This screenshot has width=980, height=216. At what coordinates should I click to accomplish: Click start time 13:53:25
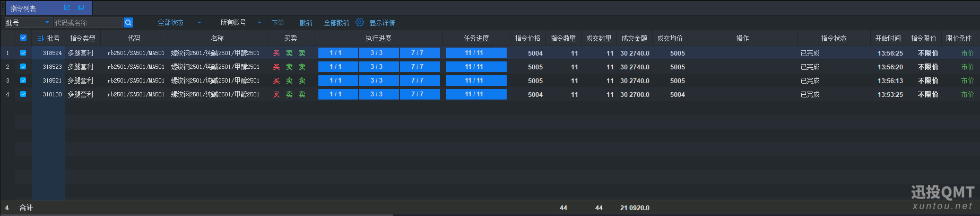890,94
